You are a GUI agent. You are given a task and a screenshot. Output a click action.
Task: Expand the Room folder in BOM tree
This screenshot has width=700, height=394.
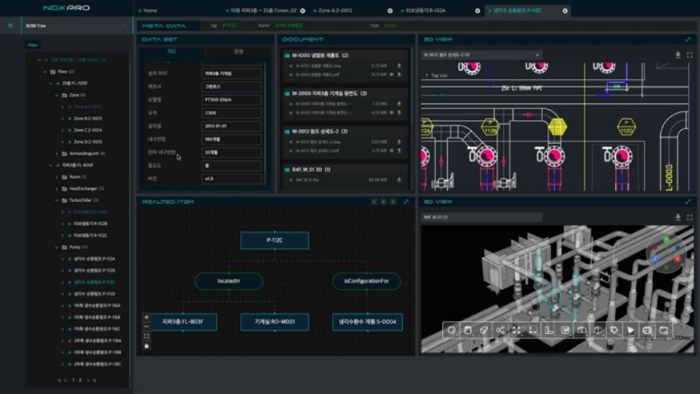(57, 177)
